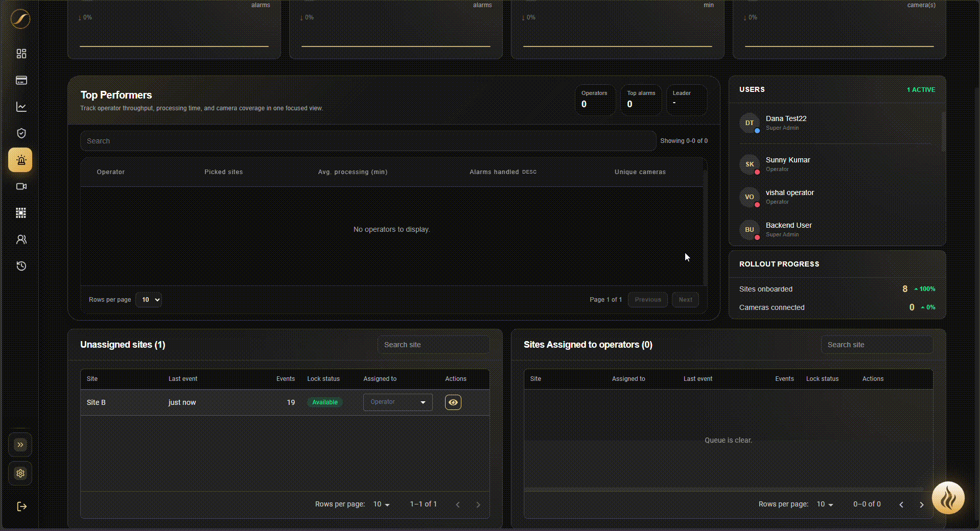Open Unassigned sites rows per page dropdown
The width and height of the screenshot is (980, 531).
point(381,504)
